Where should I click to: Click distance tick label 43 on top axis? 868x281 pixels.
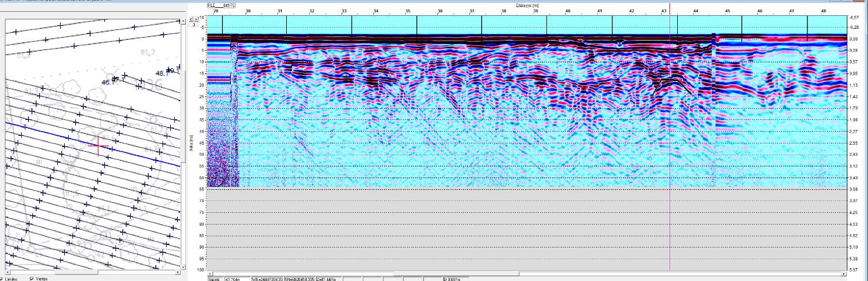(x=664, y=11)
